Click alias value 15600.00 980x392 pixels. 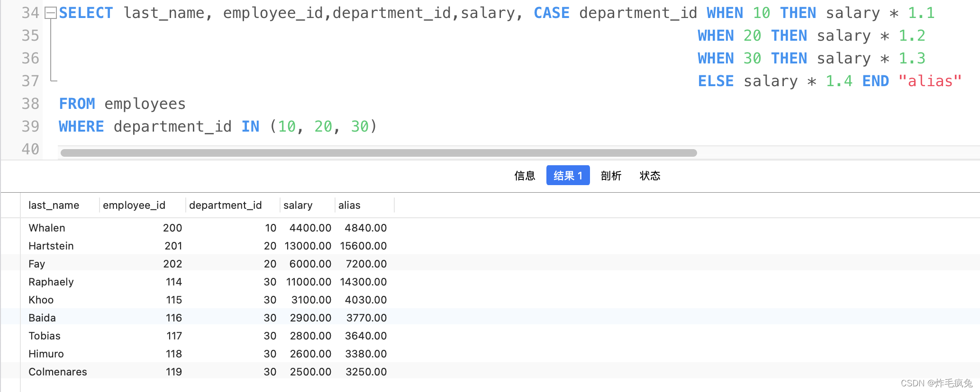click(363, 246)
